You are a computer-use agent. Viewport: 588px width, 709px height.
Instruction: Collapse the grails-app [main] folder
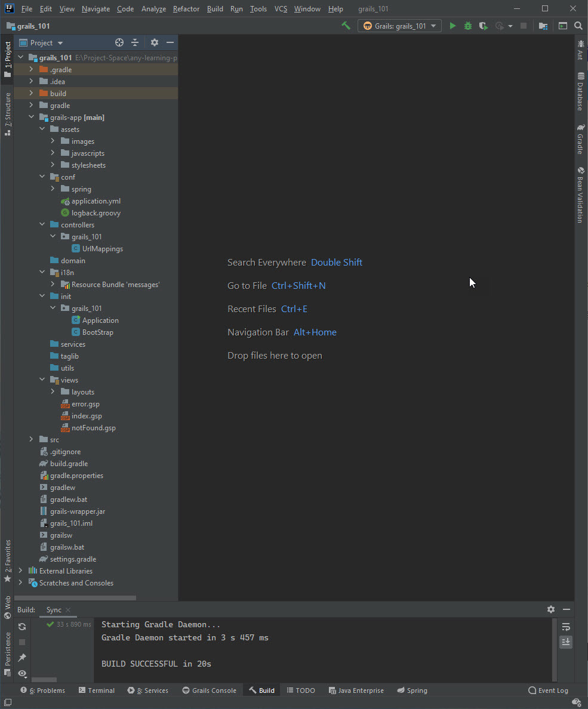[x=31, y=117]
